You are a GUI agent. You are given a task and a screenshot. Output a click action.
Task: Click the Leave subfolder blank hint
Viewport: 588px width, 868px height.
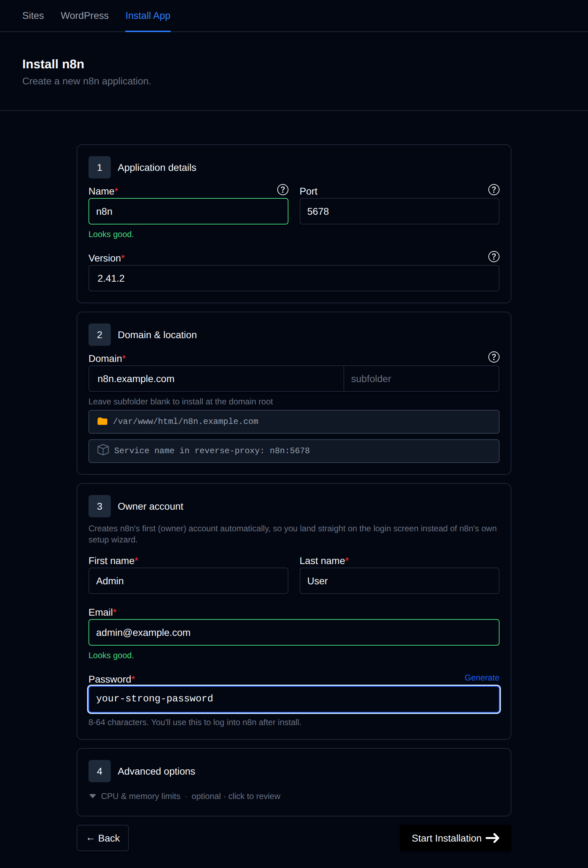tap(181, 402)
